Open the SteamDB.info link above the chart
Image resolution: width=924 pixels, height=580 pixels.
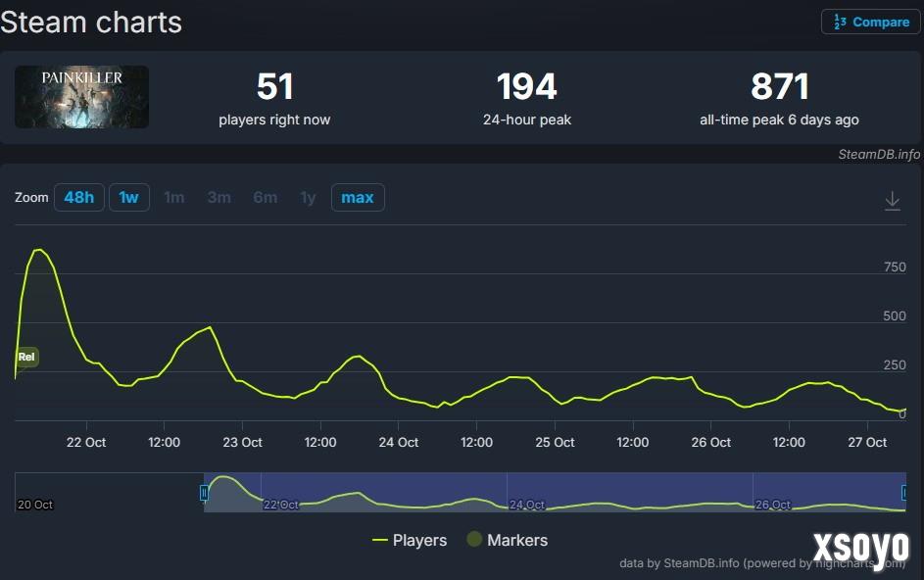879,154
